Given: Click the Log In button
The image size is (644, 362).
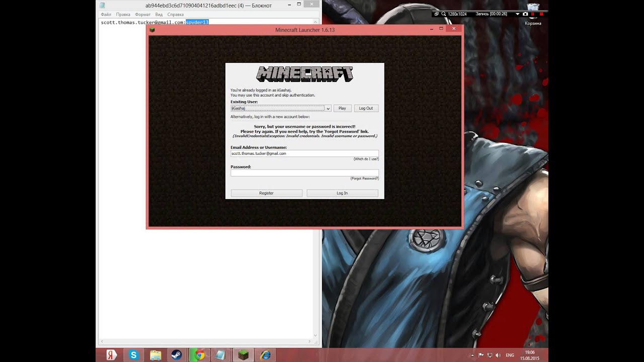Looking at the screenshot, I should point(342,193).
